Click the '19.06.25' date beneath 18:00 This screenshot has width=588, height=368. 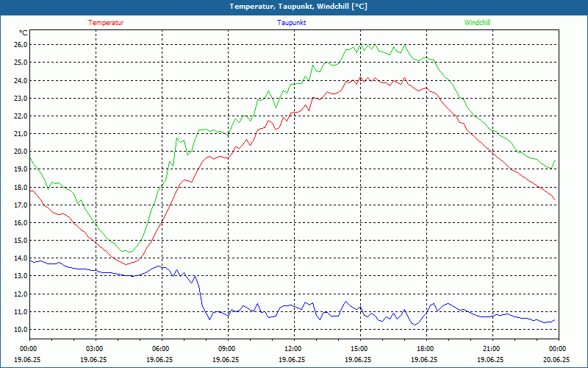coord(425,359)
